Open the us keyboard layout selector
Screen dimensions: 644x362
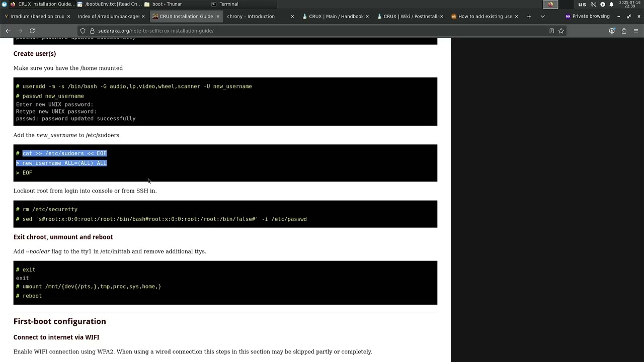click(582, 4)
